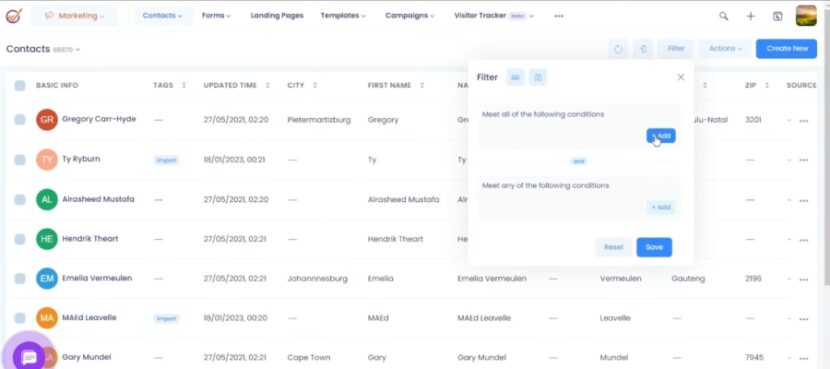This screenshot has width=830, height=369.
Task: Click the EM avatar of Emelia Vermeulen
Action: coord(47,278)
